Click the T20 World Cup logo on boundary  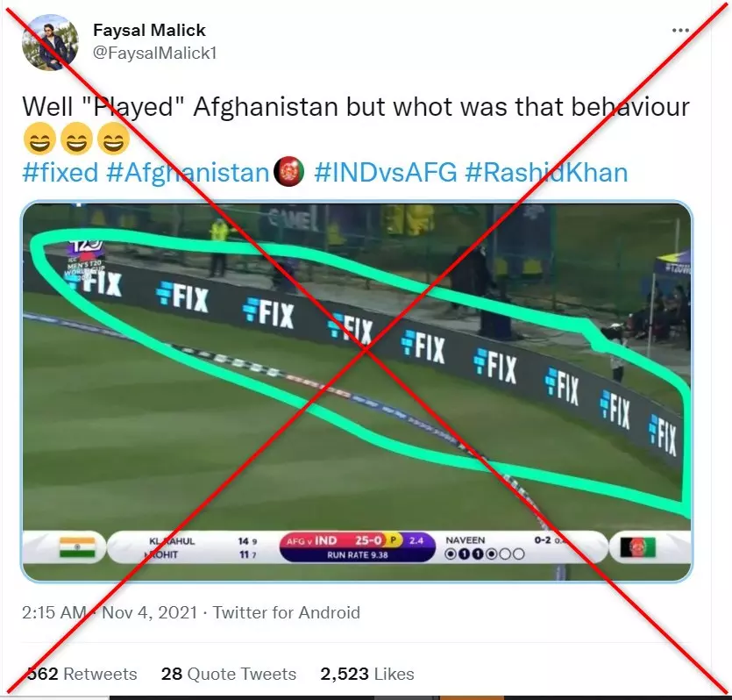86,260
